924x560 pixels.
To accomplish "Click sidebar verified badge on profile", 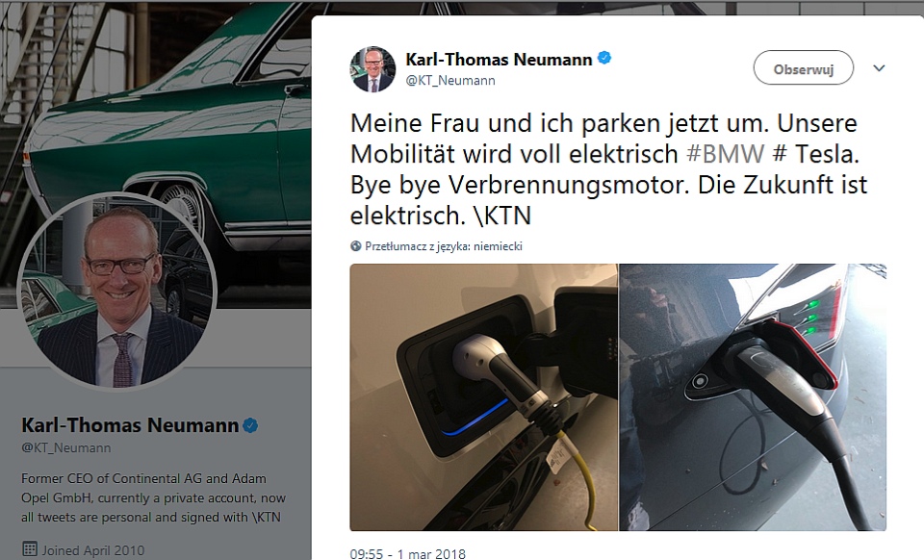I will (x=250, y=425).
